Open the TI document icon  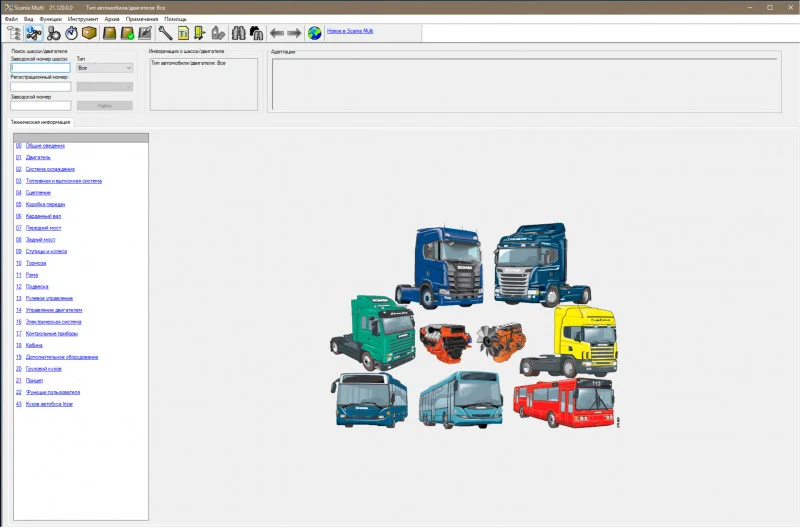tap(183, 34)
